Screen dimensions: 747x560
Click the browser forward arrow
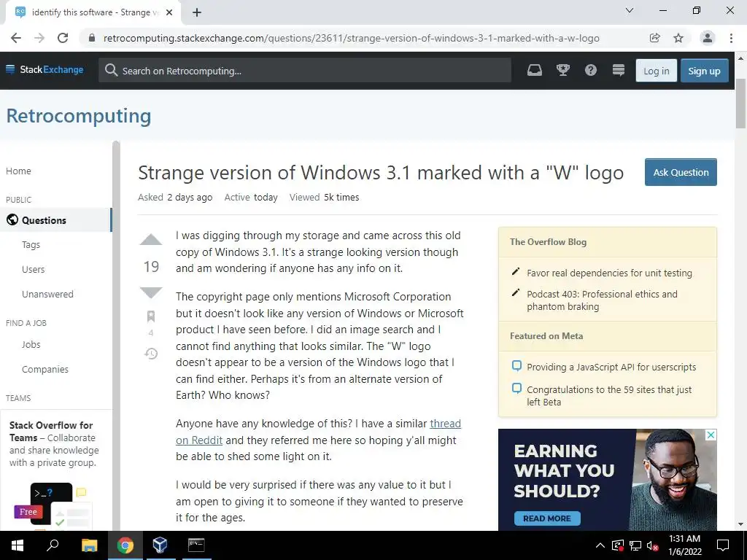[x=39, y=38]
